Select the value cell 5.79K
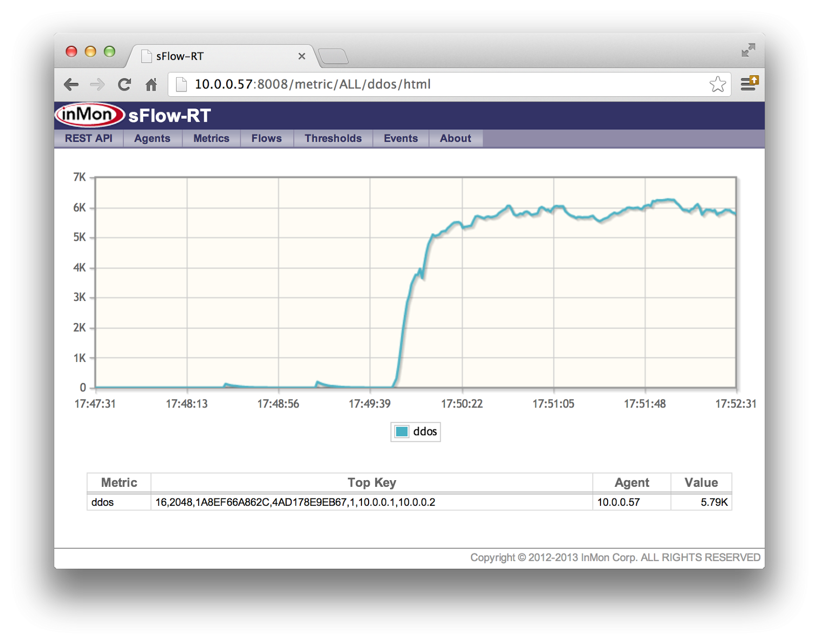Viewport: 819px width, 644px height. pyautogui.click(x=701, y=502)
